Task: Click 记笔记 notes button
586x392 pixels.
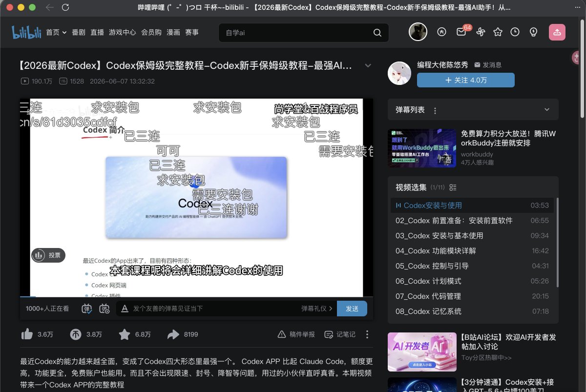Action: click(x=340, y=334)
